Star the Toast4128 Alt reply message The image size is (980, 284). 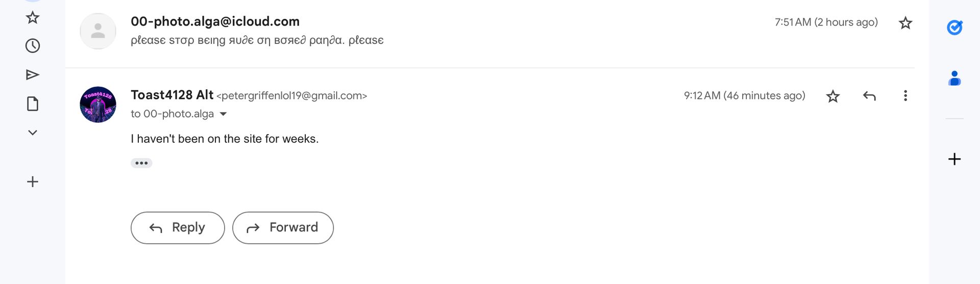pos(832,96)
